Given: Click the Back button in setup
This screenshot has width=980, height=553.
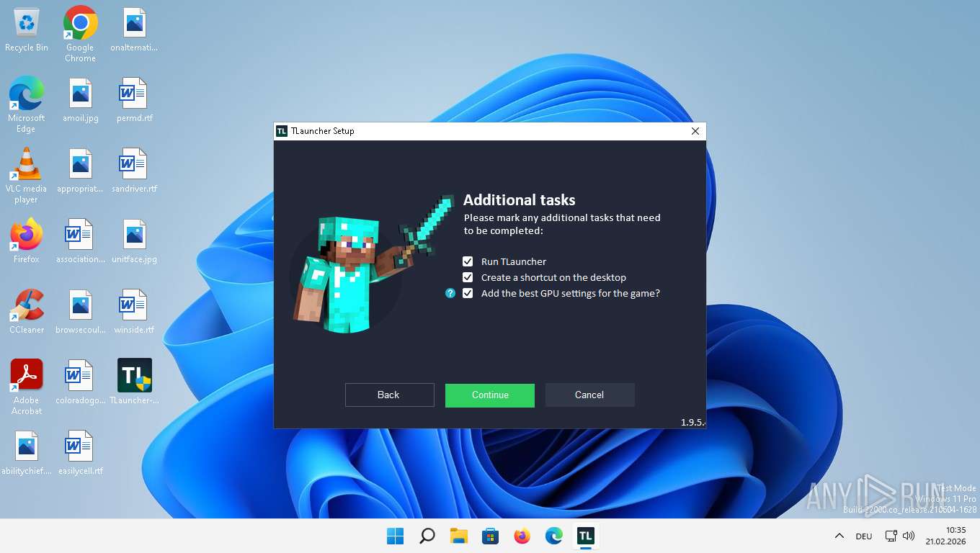Looking at the screenshot, I should coord(390,395).
